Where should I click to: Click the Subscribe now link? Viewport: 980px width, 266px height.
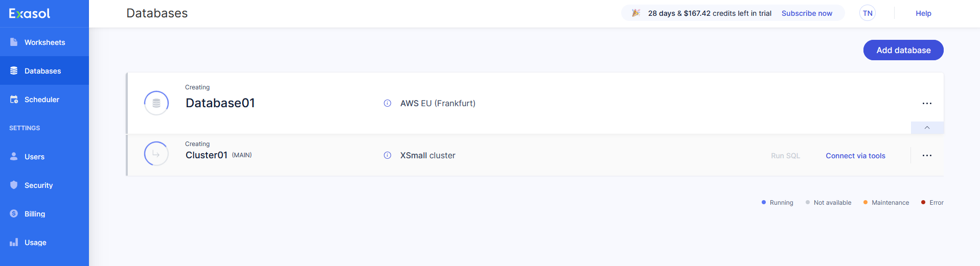[807, 13]
